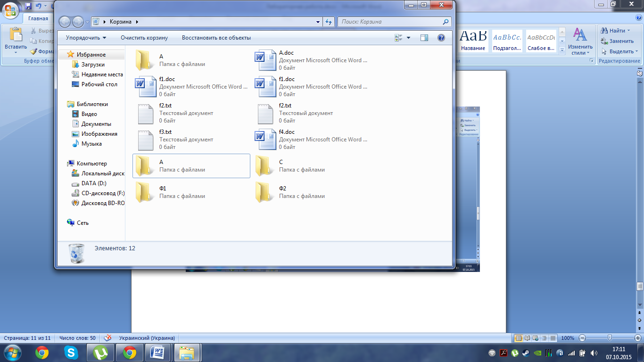Screen dimensions: 644x362
Task: Open Explorer help with the question mark
Action: 441,38
